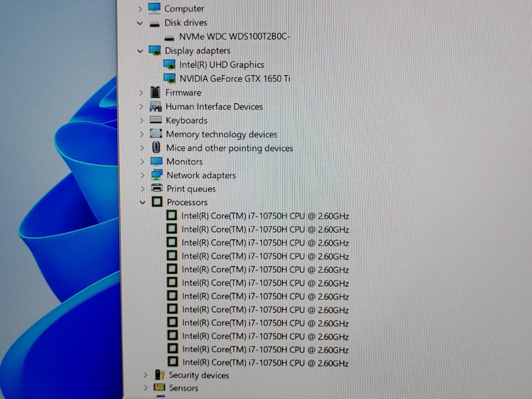Collapse the Processors node
The width and height of the screenshot is (532, 399).
pos(143,202)
